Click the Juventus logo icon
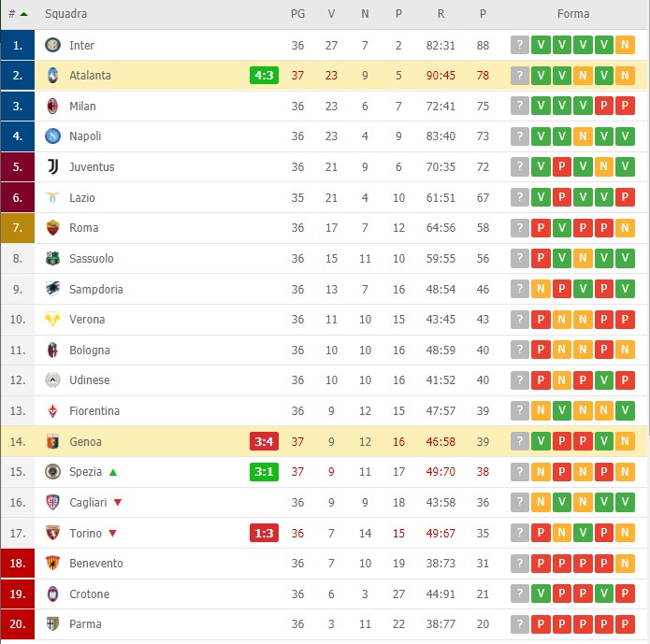This screenshot has height=644, width=650. tap(52, 166)
